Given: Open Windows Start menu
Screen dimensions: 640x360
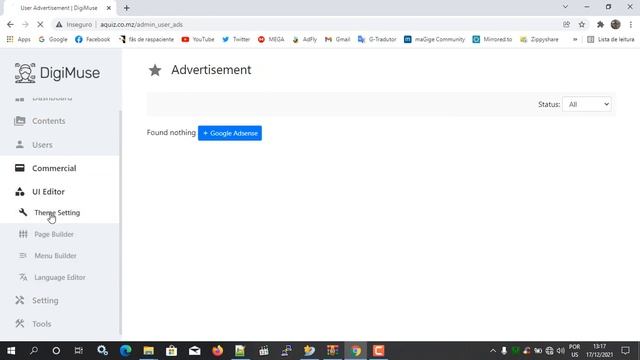Looking at the screenshot, I should tap(11, 351).
